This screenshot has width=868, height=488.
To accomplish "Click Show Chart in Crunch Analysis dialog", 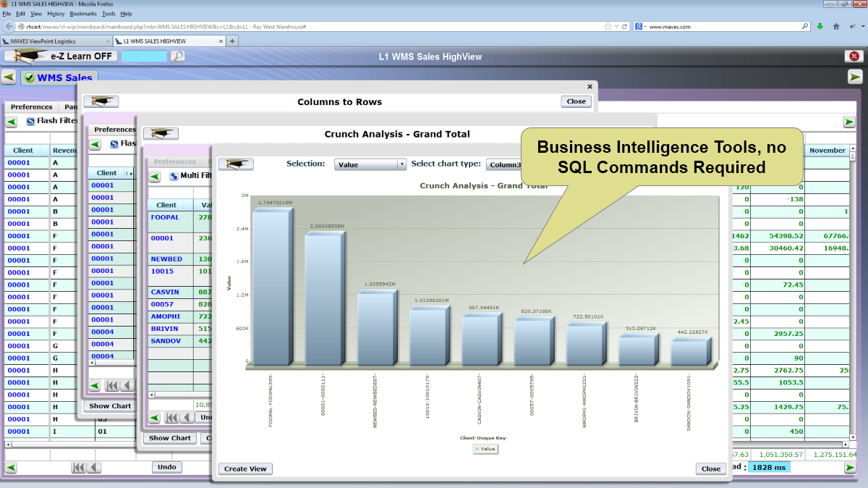I will (170, 438).
